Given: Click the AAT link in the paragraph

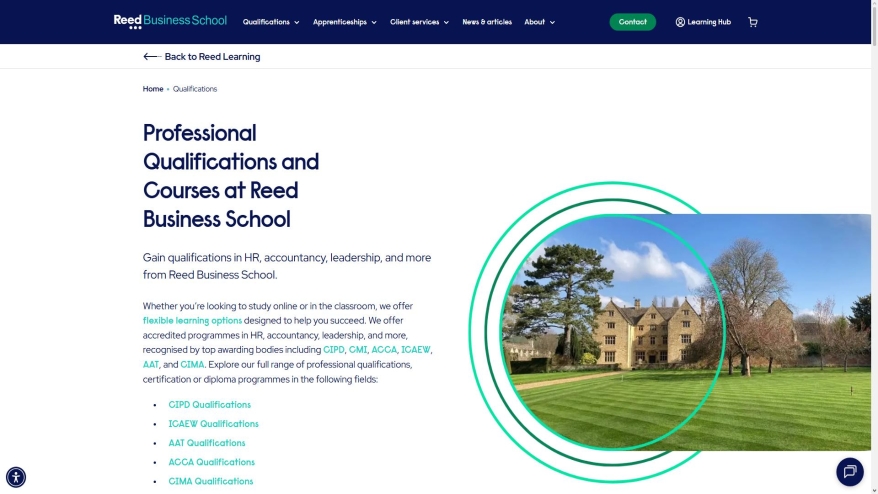Looking at the screenshot, I should click(x=151, y=364).
